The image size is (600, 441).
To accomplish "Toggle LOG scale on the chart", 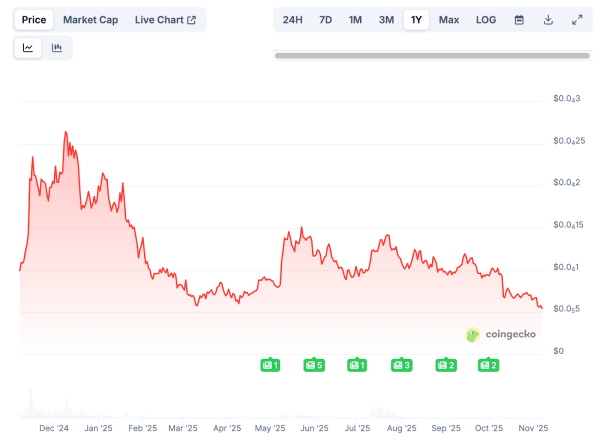I will click(485, 20).
